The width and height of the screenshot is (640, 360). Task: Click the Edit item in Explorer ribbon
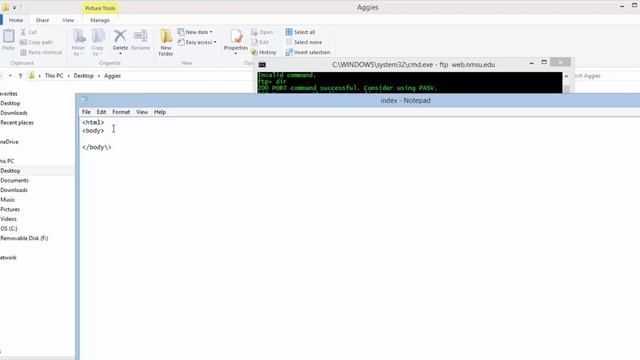click(x=260, y=42)
